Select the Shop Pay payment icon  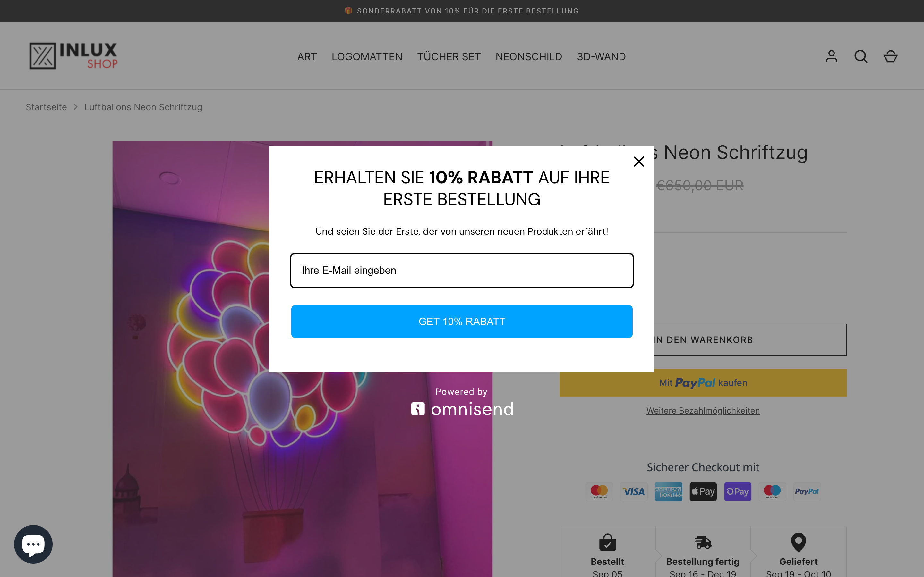737,491
